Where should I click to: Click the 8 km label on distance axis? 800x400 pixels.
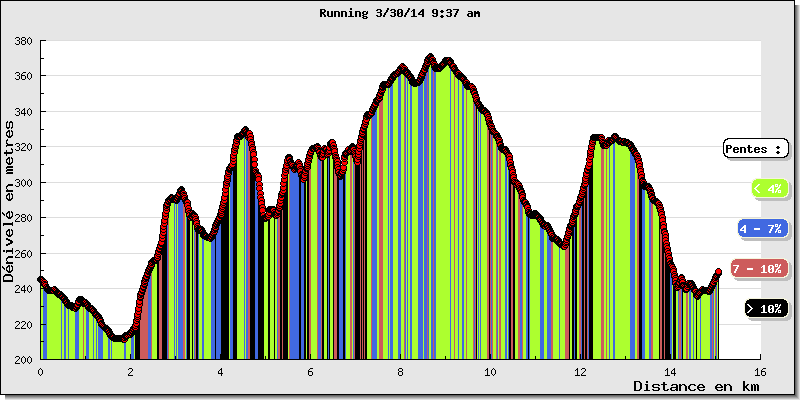401,372
